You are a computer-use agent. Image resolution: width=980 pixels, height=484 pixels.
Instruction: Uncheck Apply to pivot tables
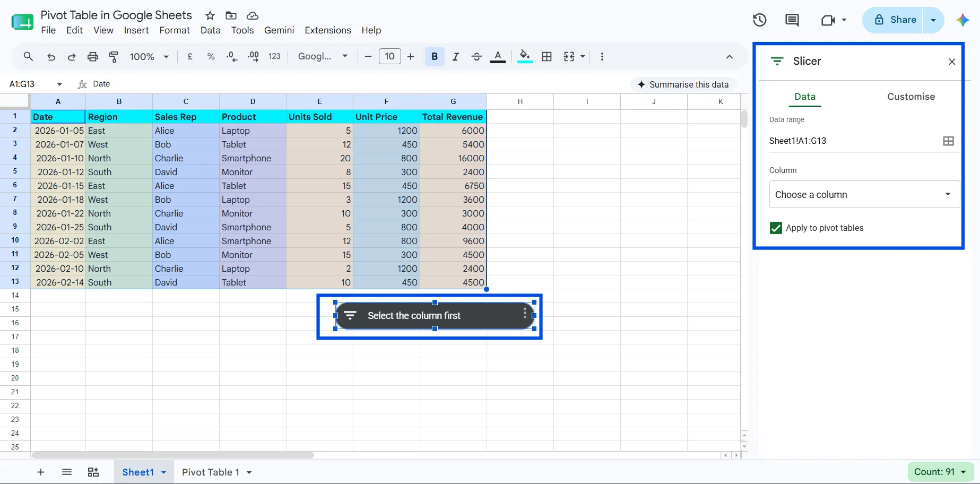(776, 228)
